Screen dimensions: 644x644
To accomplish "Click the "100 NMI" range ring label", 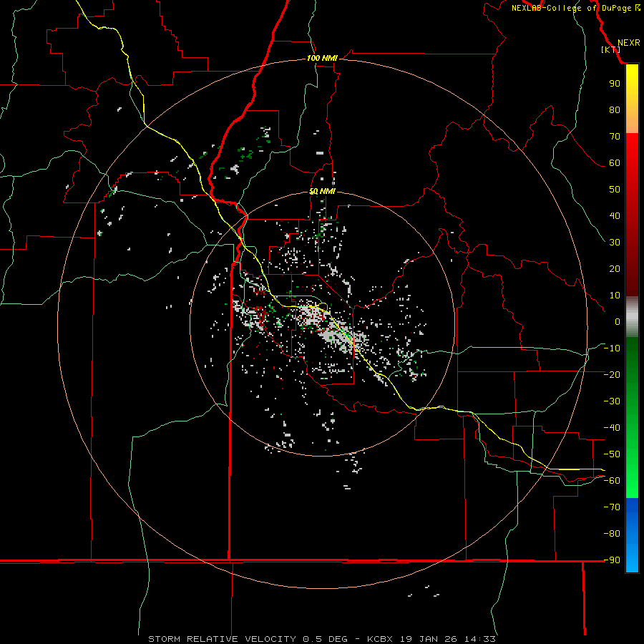I will coord(322,58).
